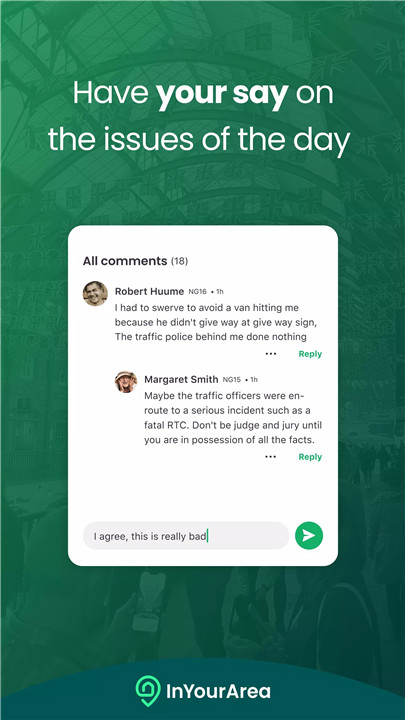Open Robert Huume's profile name
The height and width of the screenshot is (720, 405).
click(x=149, y=291)
